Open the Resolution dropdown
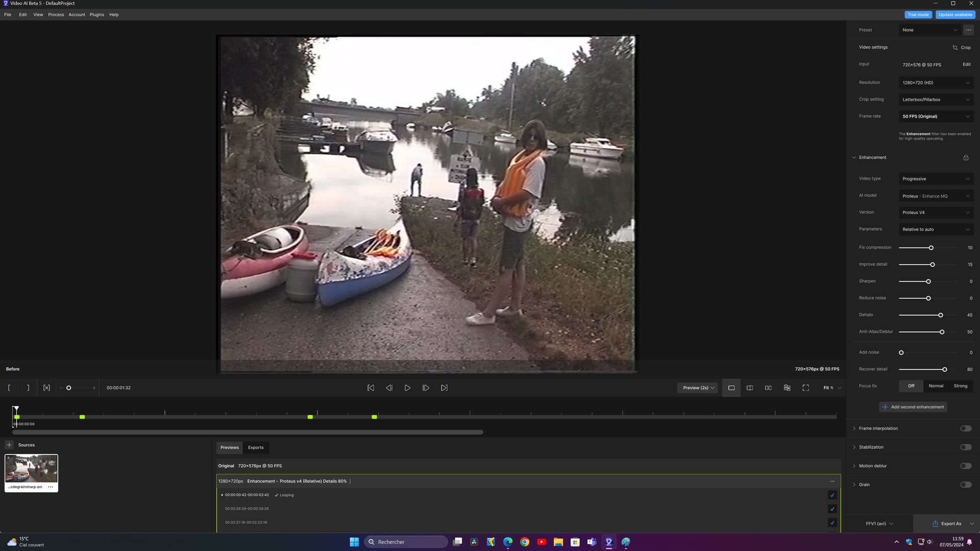 [936, 82]
